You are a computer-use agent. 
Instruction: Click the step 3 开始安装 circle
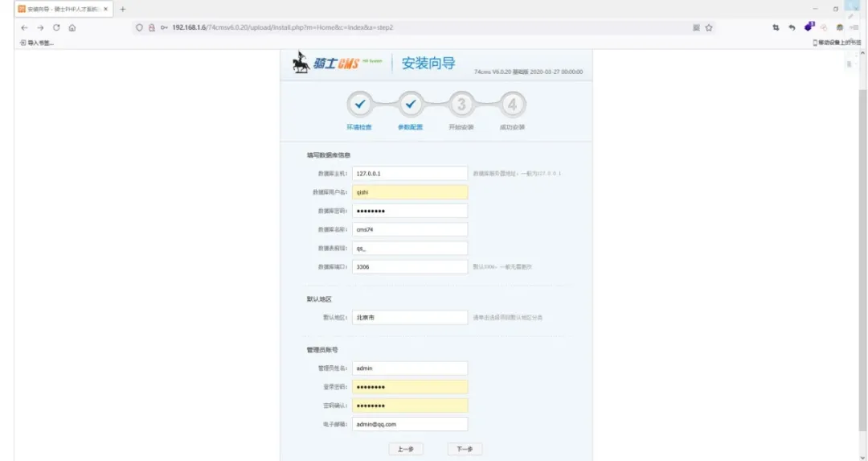pyautogui.click(x=461, y=105)
